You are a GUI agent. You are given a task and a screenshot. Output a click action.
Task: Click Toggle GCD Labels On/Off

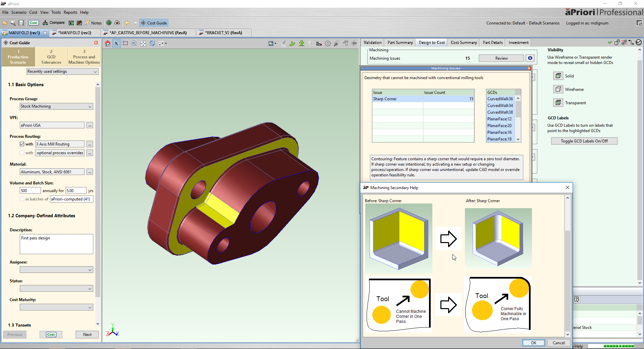pos(584,141)
